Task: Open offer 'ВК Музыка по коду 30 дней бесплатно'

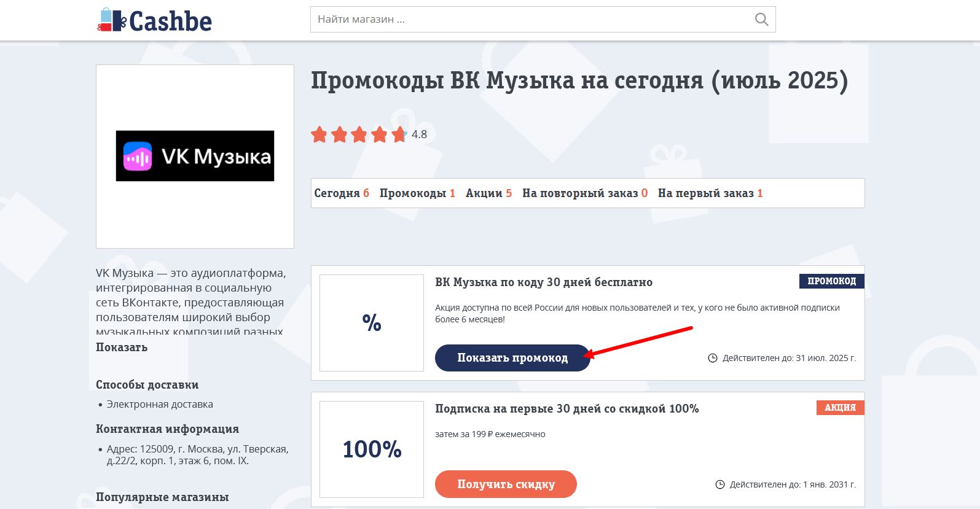Action: coord(544,282)
